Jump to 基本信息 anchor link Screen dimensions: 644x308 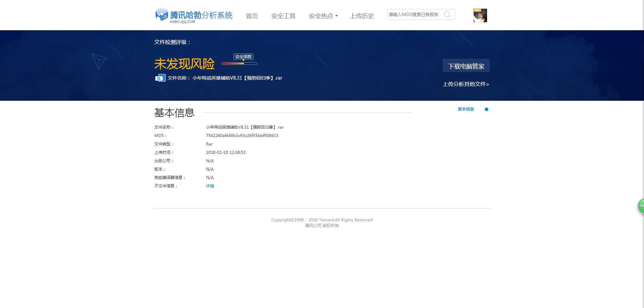466,109
